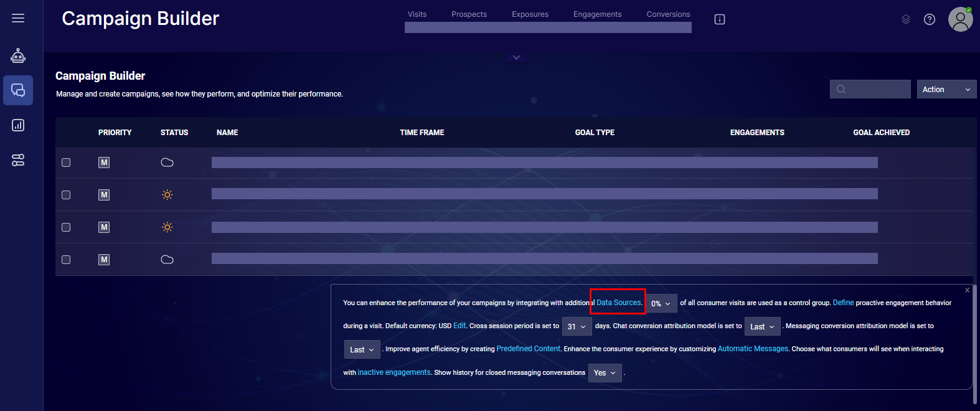
Task: Open the Data Sources link
Action: point(619,303)
